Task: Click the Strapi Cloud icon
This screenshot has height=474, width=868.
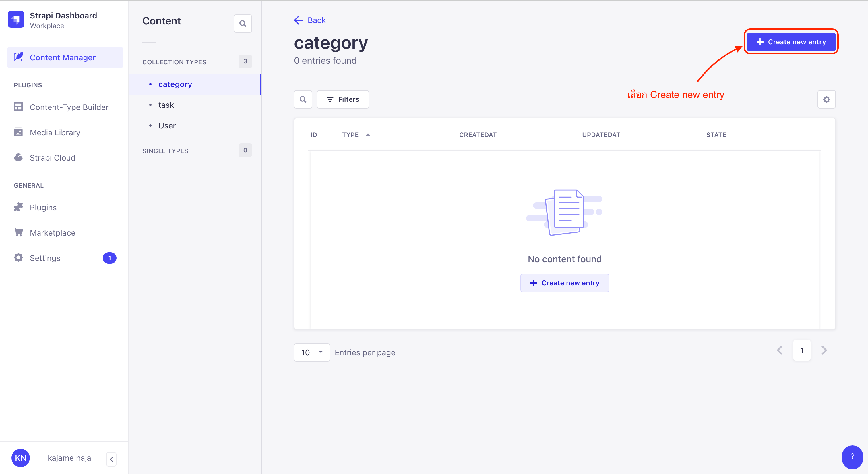Action: pos(18,158)
